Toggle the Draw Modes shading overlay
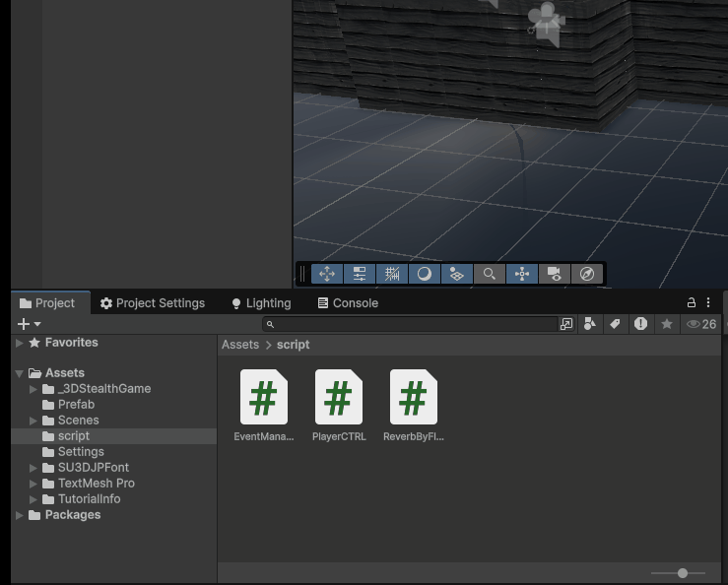 click(x=425, y=274)
